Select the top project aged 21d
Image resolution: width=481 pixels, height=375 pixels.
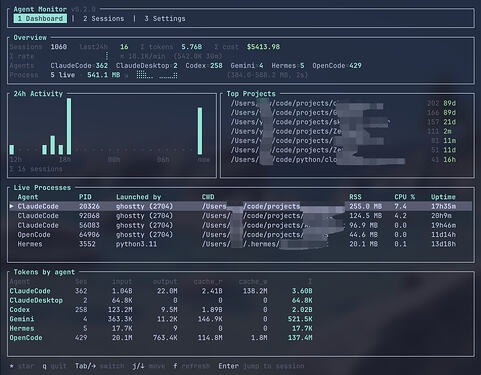coord(343,122)
